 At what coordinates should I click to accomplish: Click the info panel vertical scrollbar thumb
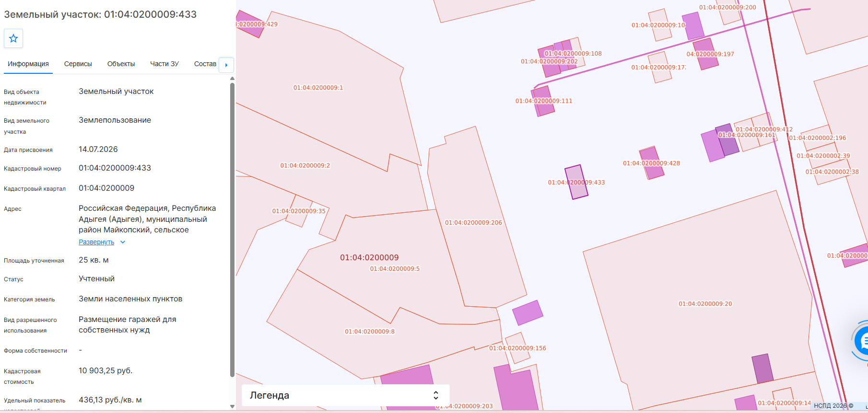click(232, 230)
